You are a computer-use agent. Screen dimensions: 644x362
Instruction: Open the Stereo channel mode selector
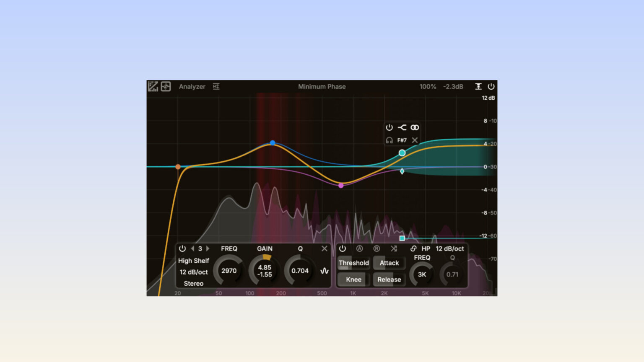[x=193, y=284]
